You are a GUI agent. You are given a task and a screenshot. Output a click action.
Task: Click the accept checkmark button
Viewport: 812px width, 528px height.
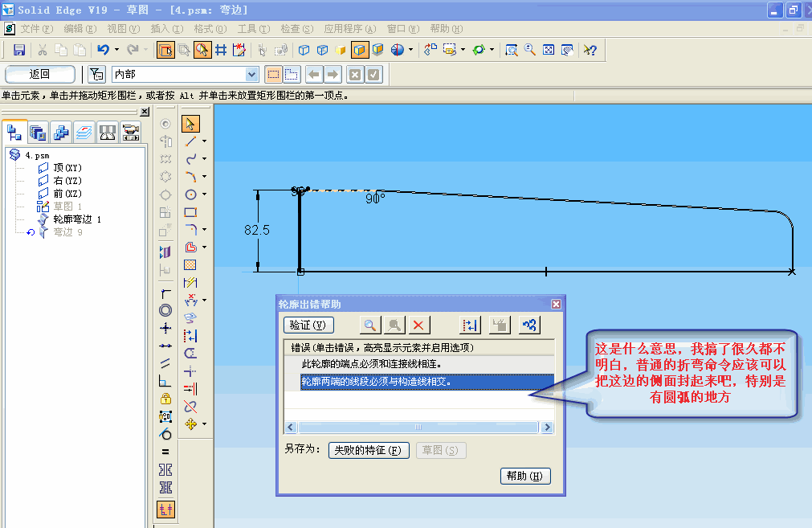coord(373,74)
